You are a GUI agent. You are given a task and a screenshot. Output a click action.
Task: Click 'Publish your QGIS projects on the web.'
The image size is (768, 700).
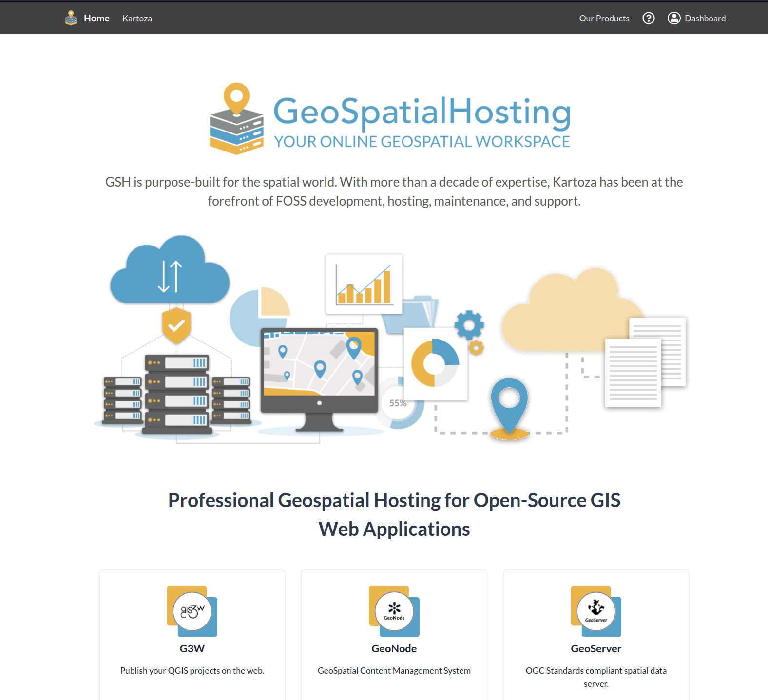pos(192,671)
